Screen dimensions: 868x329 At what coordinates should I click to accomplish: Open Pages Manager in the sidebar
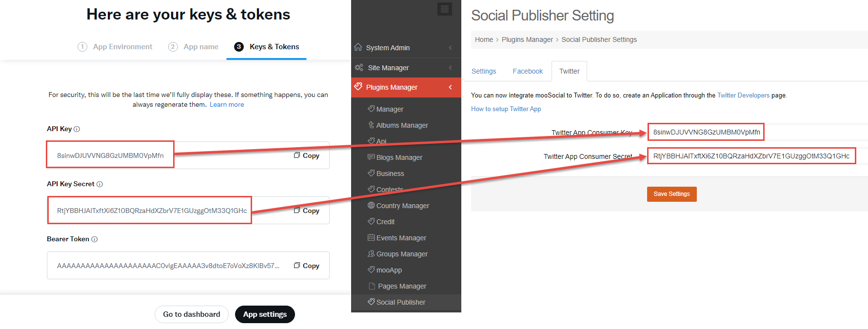point(402,286)
